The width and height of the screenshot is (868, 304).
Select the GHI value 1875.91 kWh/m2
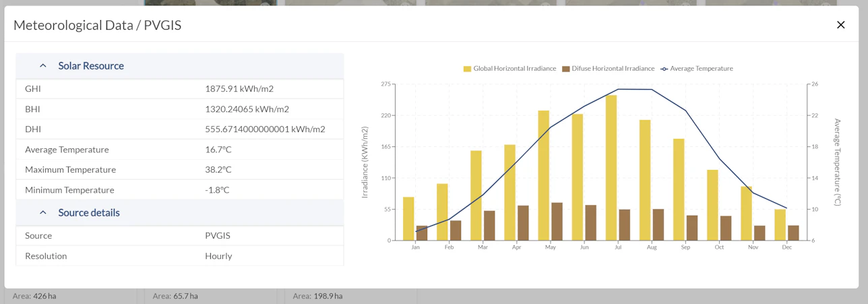pyautogui.click(x=239, y=89)
